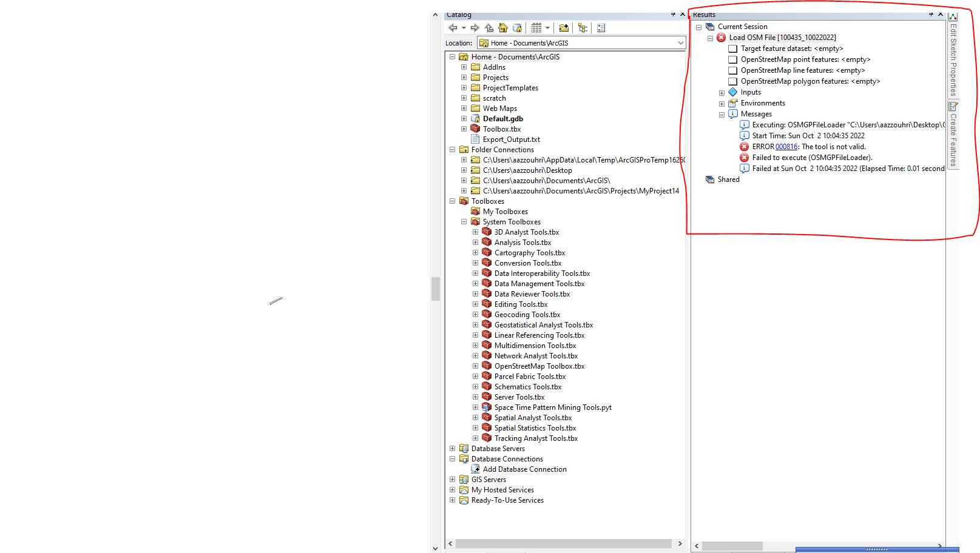Check the OpenStreetMap point features checkbox
Screen dimensions: 980x553
click(x=732, y=59)
